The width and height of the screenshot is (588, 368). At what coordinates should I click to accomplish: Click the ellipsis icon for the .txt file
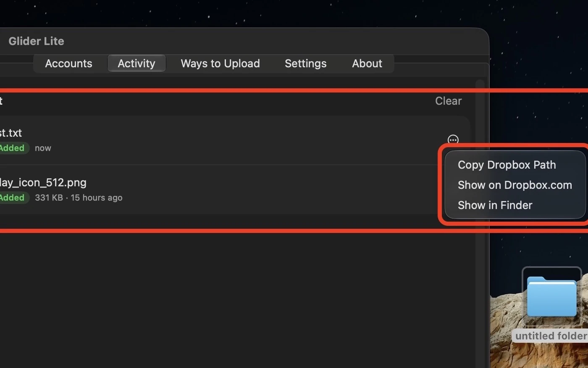(x=453, y=139)
